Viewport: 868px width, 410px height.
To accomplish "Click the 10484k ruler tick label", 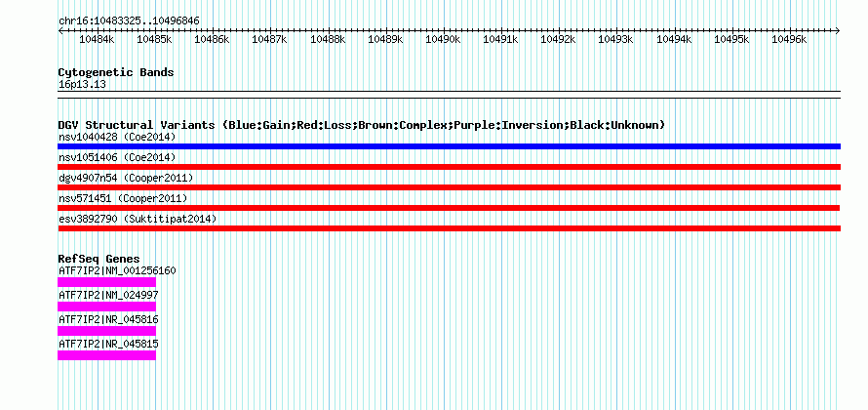I will (97, 39).
